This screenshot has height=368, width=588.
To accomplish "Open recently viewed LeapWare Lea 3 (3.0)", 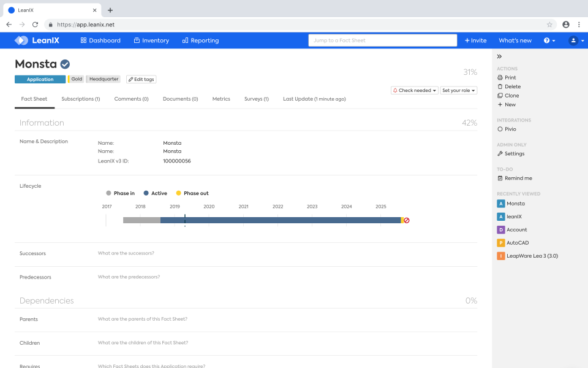I will pos(527,256).
